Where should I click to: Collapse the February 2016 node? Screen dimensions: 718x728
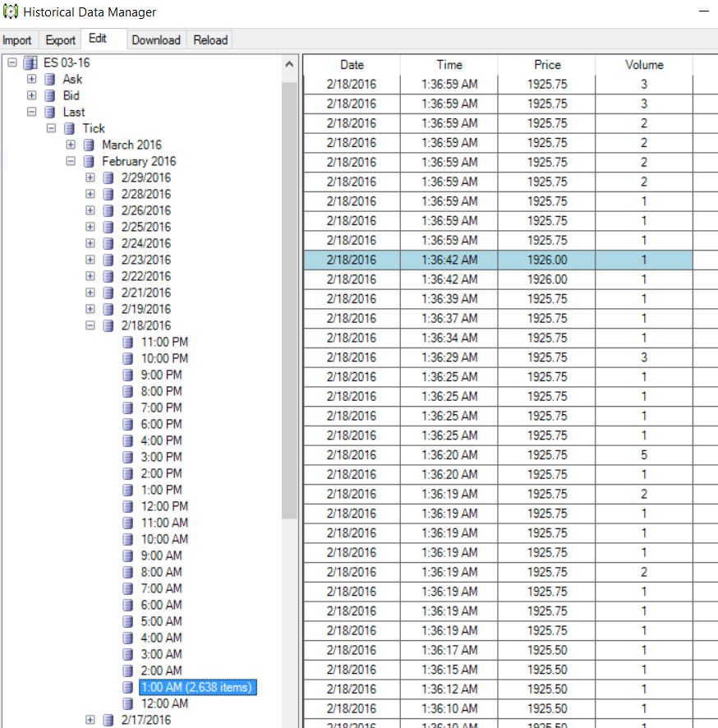click(x=71, y=161)
